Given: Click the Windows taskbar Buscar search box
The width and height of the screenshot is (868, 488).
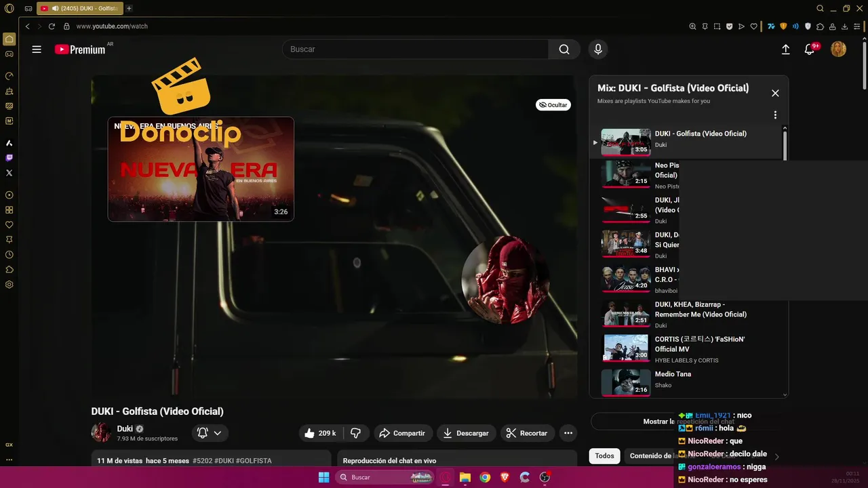Looking at the screenshot, I should tap(384, 477).
